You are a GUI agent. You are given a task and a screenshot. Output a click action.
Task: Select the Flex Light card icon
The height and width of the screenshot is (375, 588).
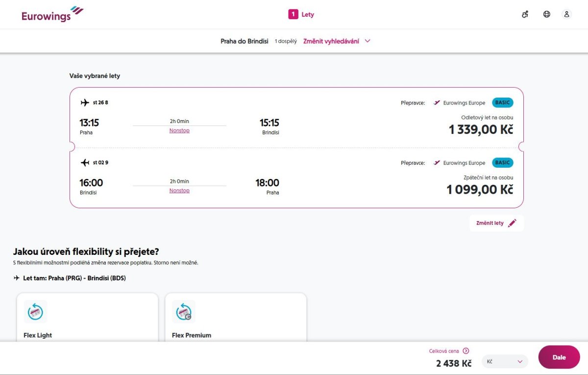pyautogui.click(x=35, y=311)
